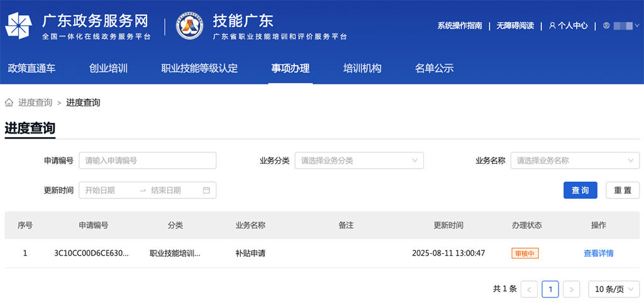Click the 广东政务服务网 logo icon
This screenshot has width=644, height=303.
click(x=19, y=26)
